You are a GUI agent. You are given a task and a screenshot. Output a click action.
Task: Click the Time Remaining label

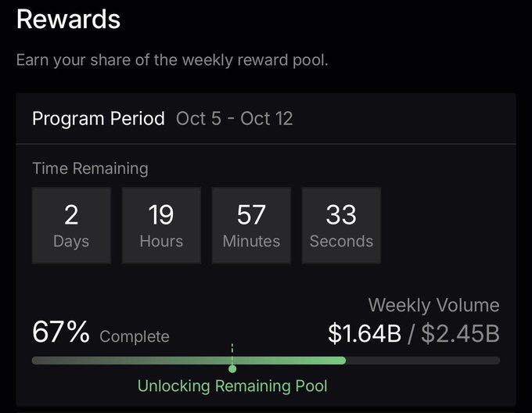tap(90, 168)
